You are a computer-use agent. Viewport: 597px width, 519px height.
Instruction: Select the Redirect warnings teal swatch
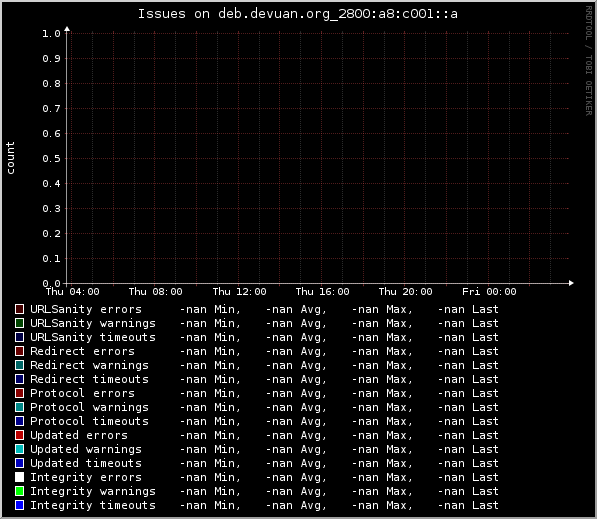19,365
